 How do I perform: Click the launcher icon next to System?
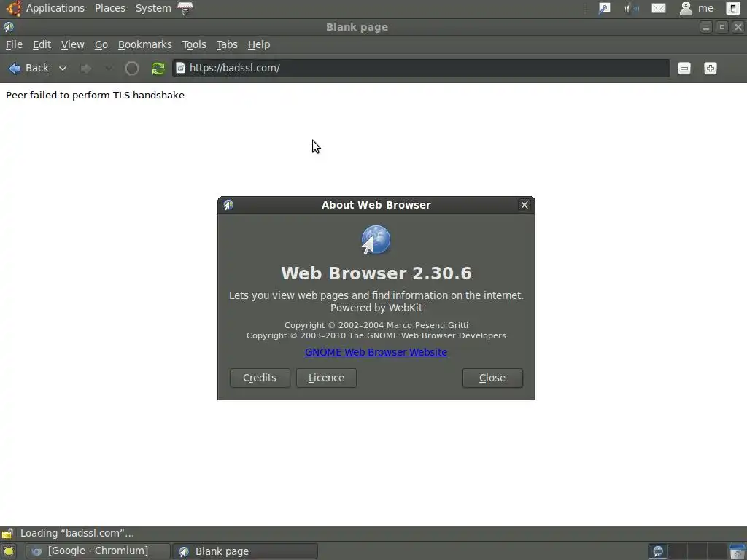pyautogui.click(x=185, y=8)
